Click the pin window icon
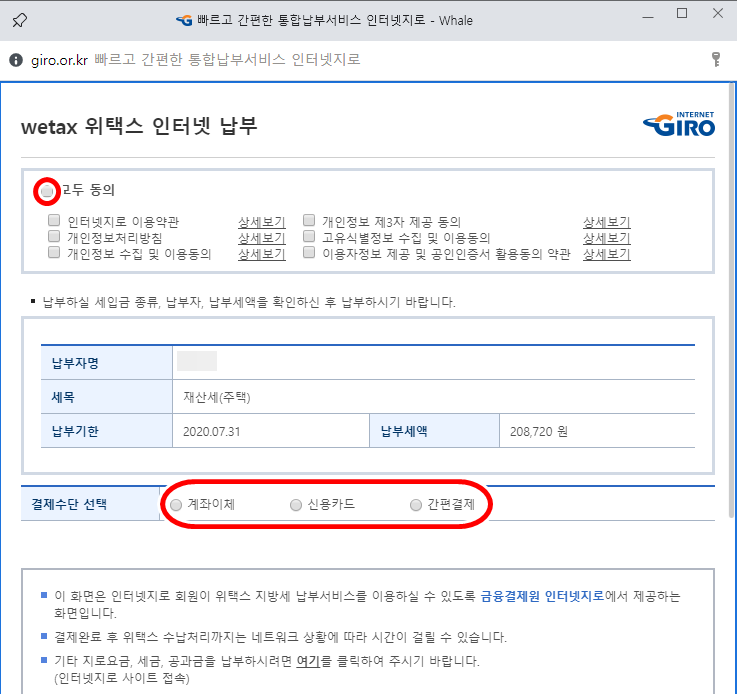The height and width of the screenshot is (694, 737). click(19, 20)
